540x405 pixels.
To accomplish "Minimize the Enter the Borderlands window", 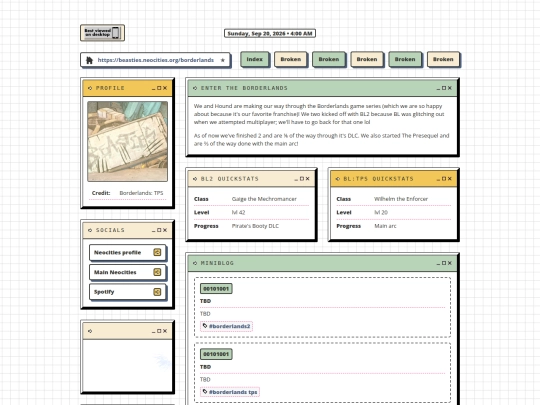I will point(438,89).
